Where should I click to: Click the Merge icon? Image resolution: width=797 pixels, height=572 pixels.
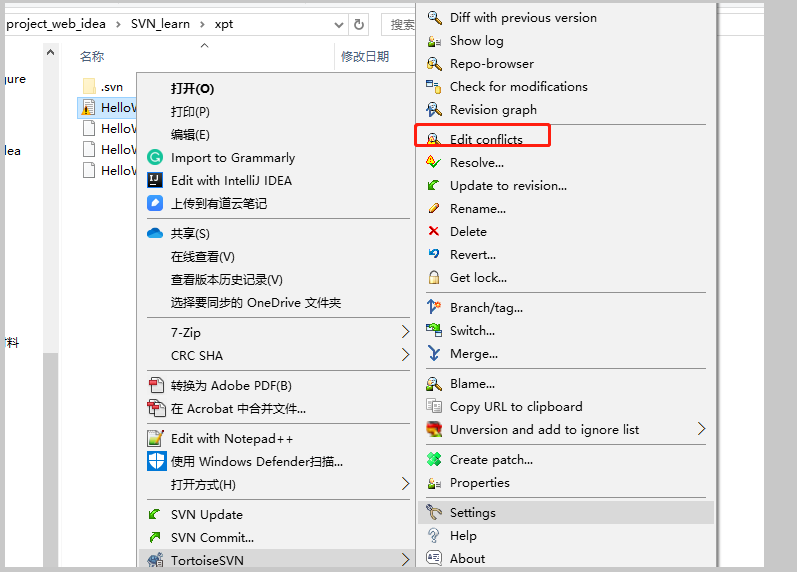(x=434, y=353)
